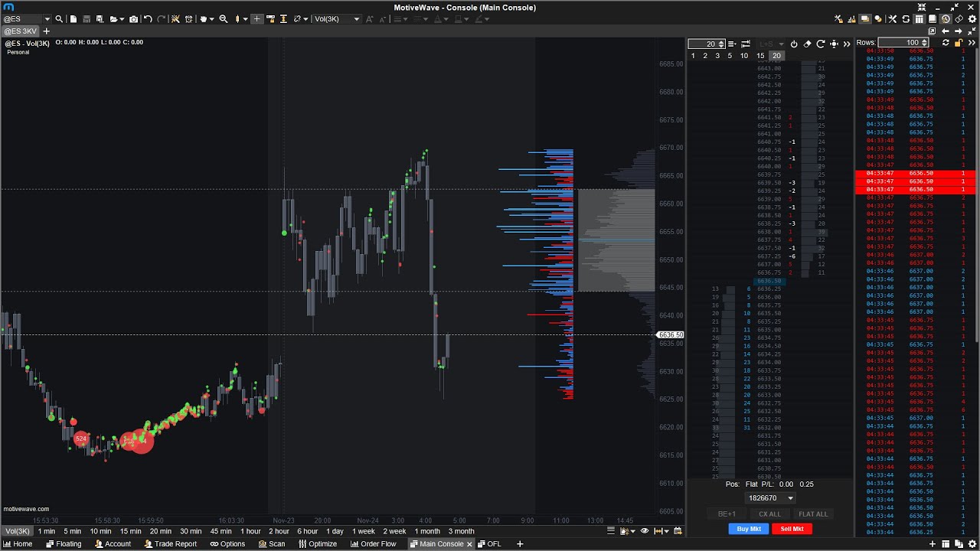Click the Time and Sales vertical scrollbar

pos(975,197)
